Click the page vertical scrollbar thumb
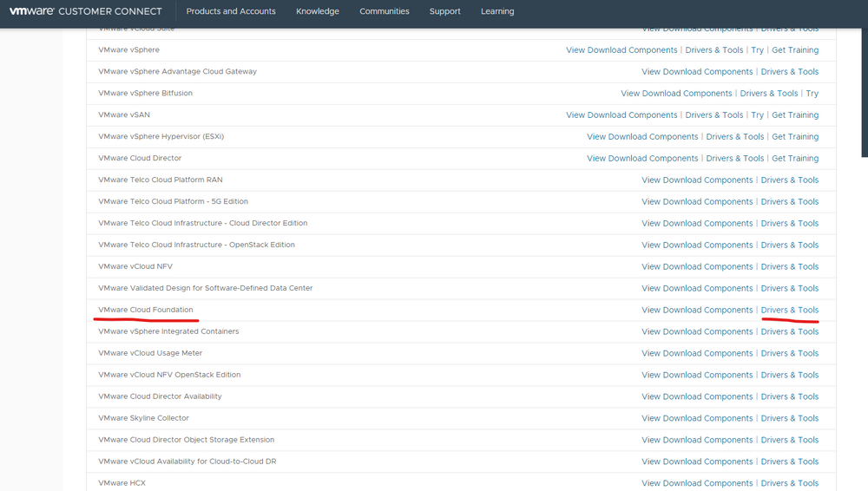 point(865,93)
